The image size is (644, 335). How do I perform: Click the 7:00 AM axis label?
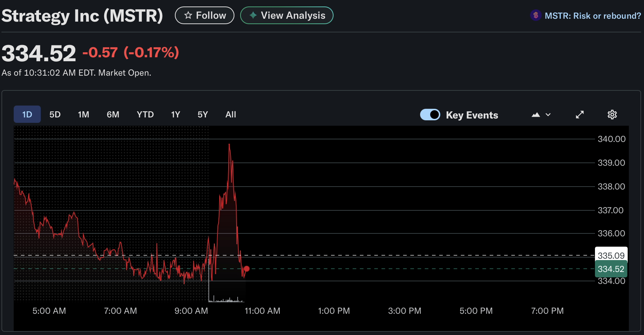point(120,311)
